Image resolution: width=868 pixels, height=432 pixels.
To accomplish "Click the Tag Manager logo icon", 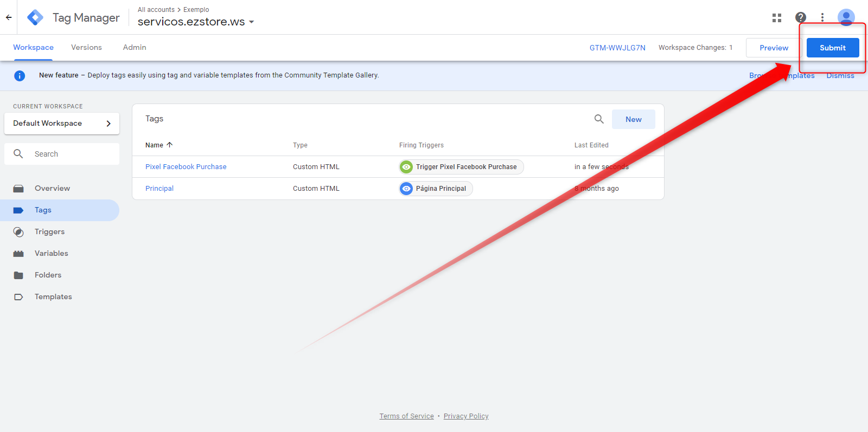I will (35, 17).
